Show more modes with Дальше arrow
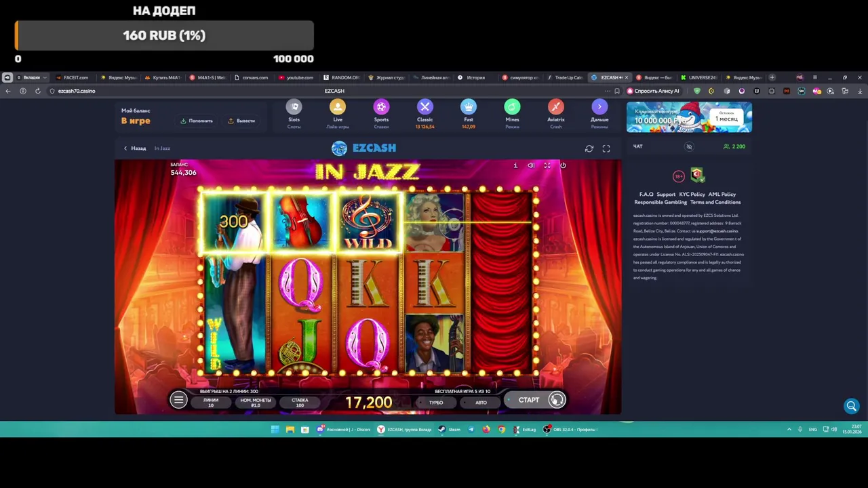 click(x=599, y=107)
